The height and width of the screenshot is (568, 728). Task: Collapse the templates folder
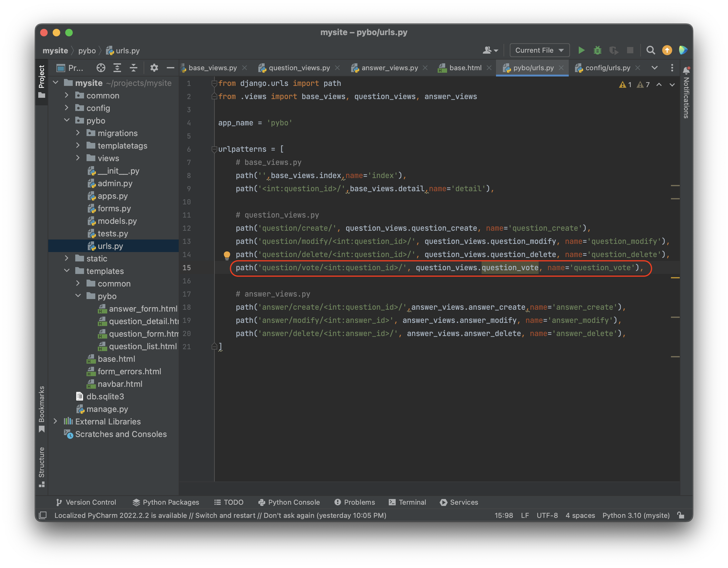point(67,271)
